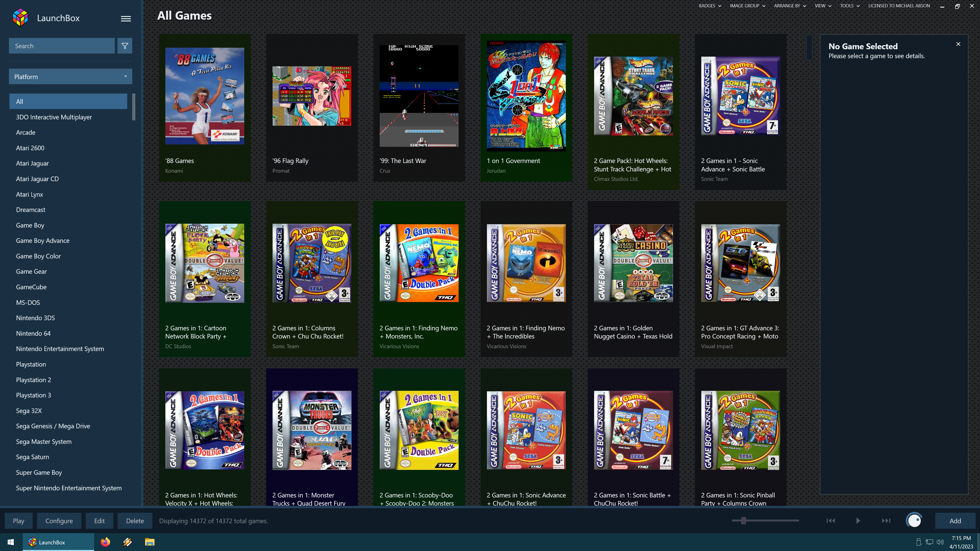Screen dimensions: 980x551
Task: Open the filter funnel icon next to Search
Action: (x=125, y=46)
